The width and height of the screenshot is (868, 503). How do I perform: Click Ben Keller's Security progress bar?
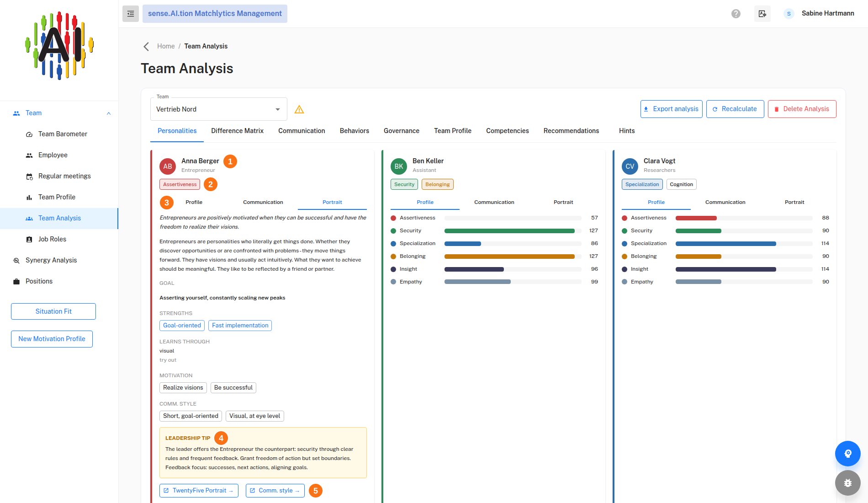(x=513, y=231)
